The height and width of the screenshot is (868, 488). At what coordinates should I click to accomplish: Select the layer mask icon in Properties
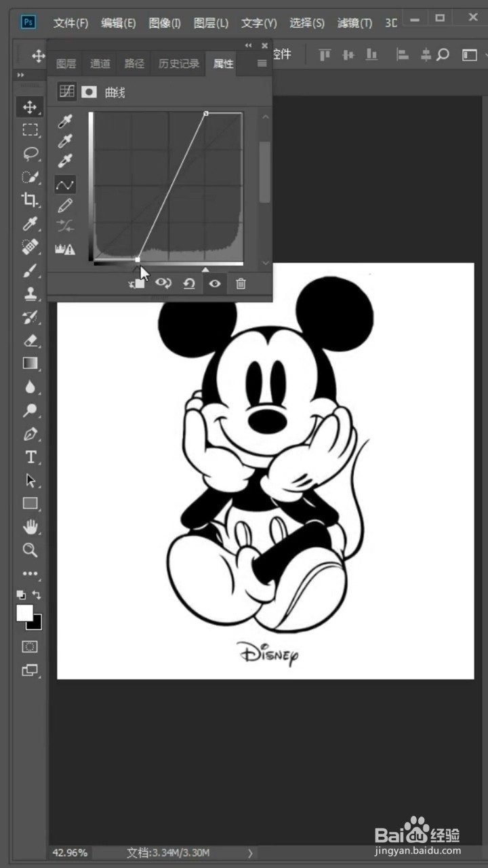point(89,92)
